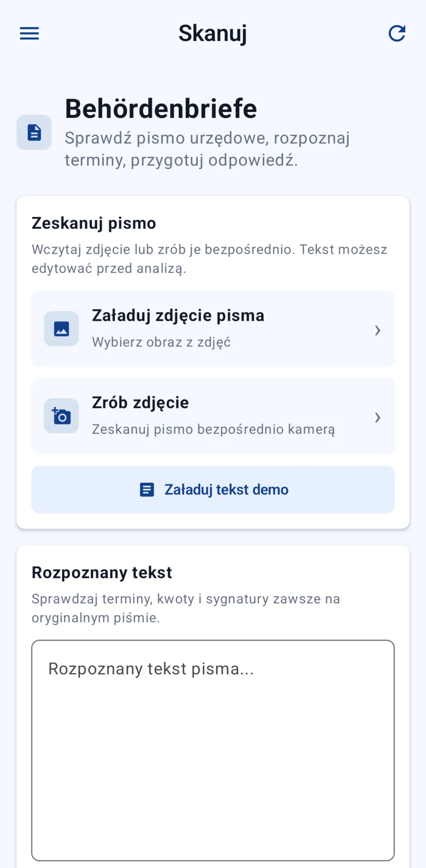Choose the Zrób zdjęcie option
The height and width of the screenshot is (868, 426).
pos(213,416)
